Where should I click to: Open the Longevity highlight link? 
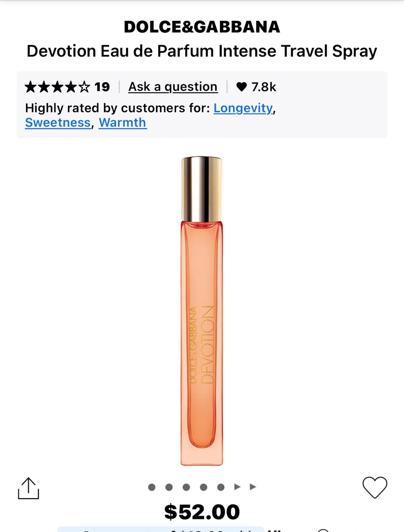coord(243,108)
